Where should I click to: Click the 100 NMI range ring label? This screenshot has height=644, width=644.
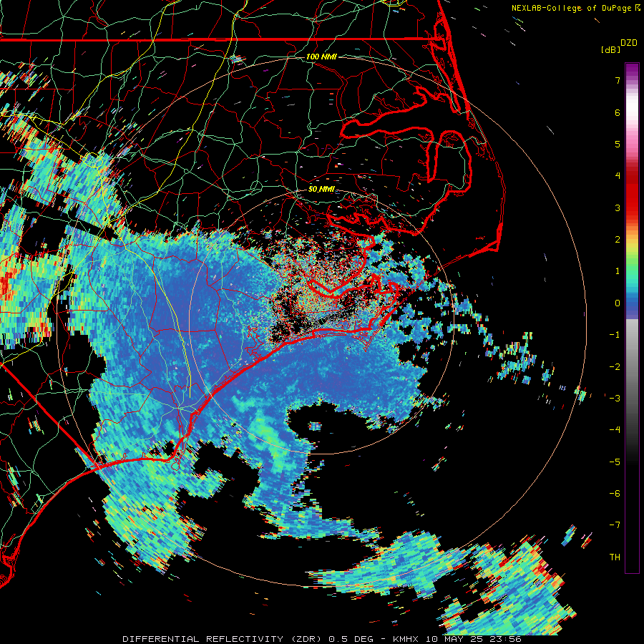point(321,57)
